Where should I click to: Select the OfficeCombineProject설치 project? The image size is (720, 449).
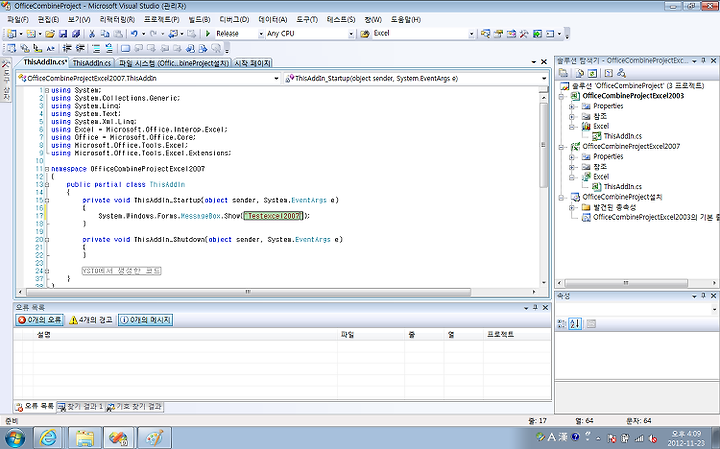coord(622,197)
